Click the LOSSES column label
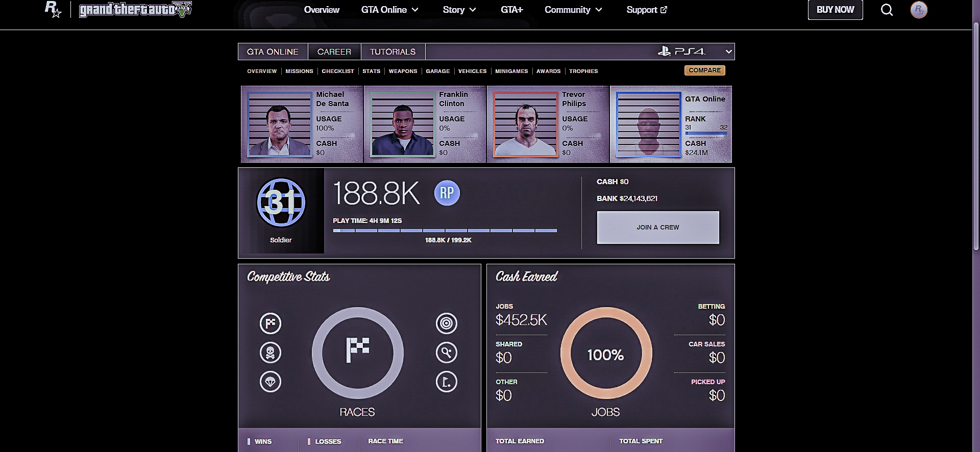The image size is (980, 452). pos(328,441)
